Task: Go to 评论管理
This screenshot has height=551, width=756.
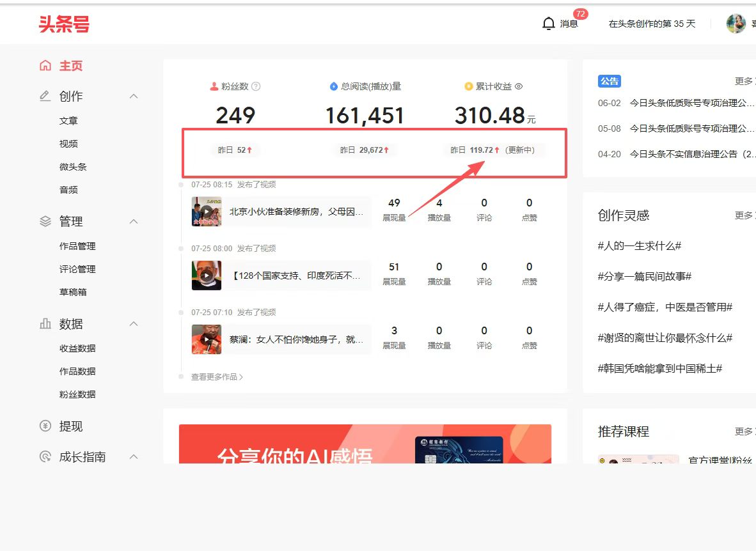Action: click(77, 269)
